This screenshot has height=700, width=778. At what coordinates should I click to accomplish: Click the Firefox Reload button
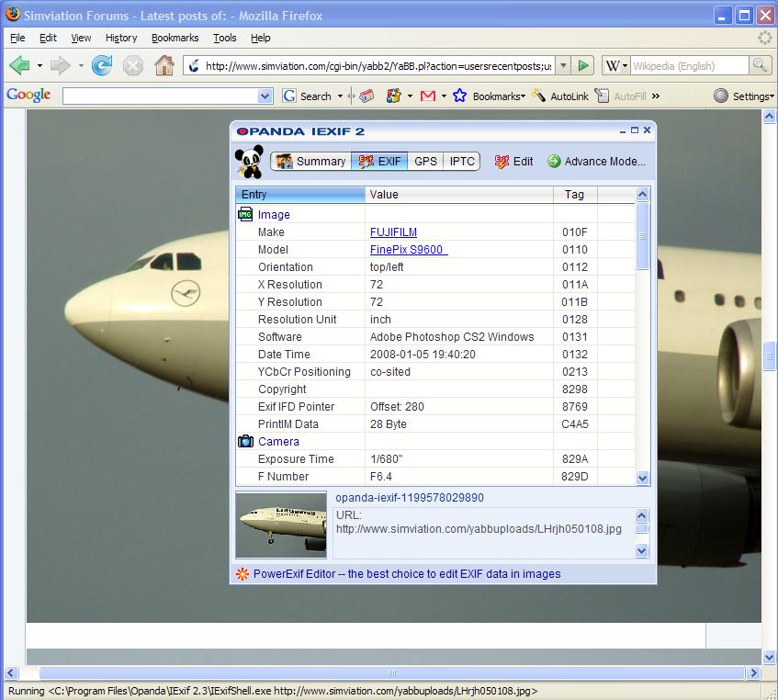(102, 65)
